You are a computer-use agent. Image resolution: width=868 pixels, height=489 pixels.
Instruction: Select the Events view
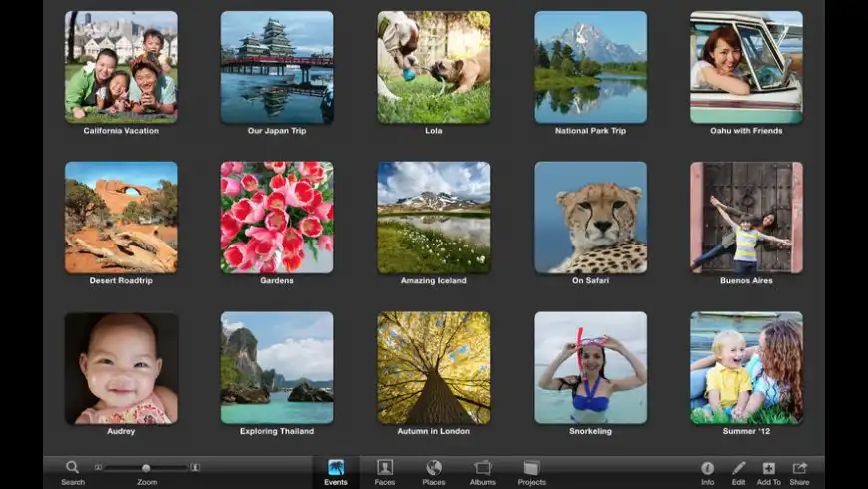336,467
